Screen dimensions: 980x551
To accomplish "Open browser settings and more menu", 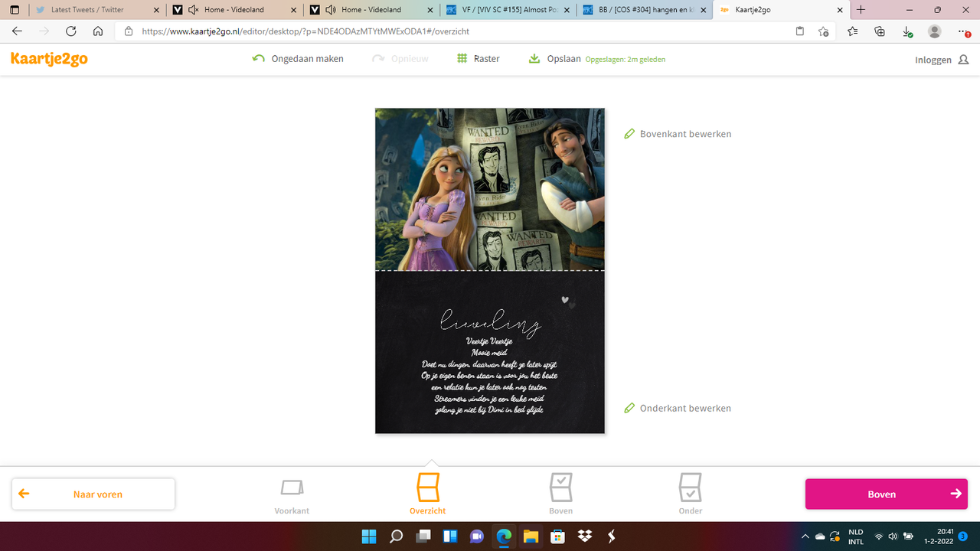I will (963, 31).
